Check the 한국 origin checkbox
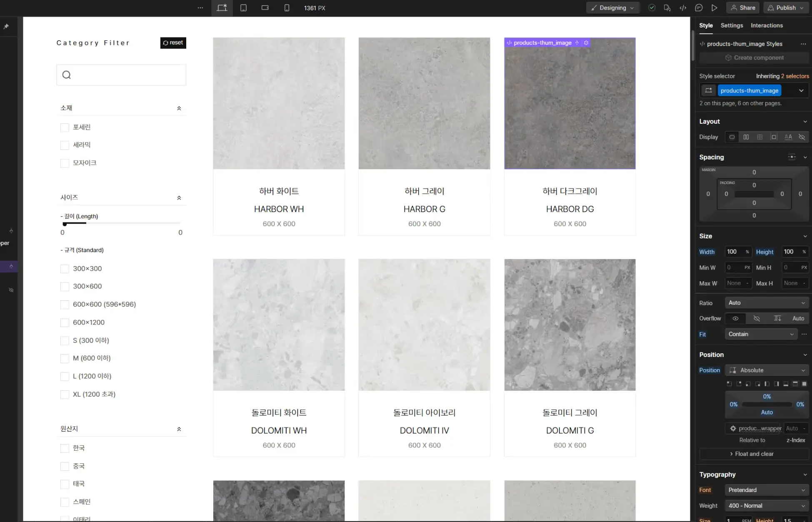 [x=65, y=448]
